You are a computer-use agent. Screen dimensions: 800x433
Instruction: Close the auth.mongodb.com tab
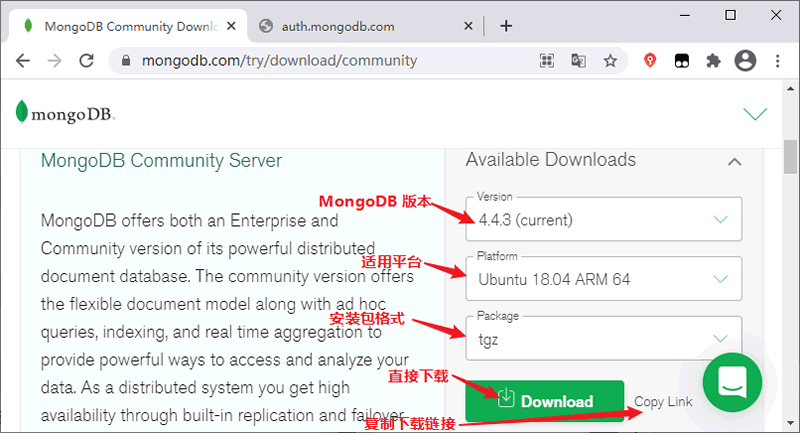[468, 26]
